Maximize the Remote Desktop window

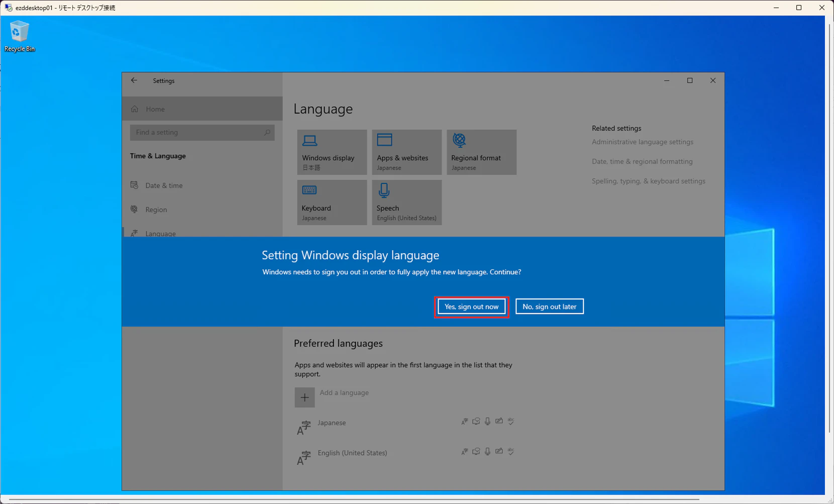coord(799,8)
